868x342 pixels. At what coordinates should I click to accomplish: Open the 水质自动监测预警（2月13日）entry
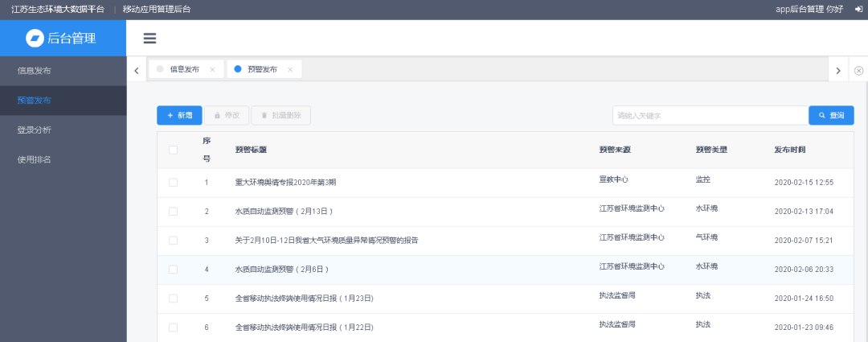(284, 212)
